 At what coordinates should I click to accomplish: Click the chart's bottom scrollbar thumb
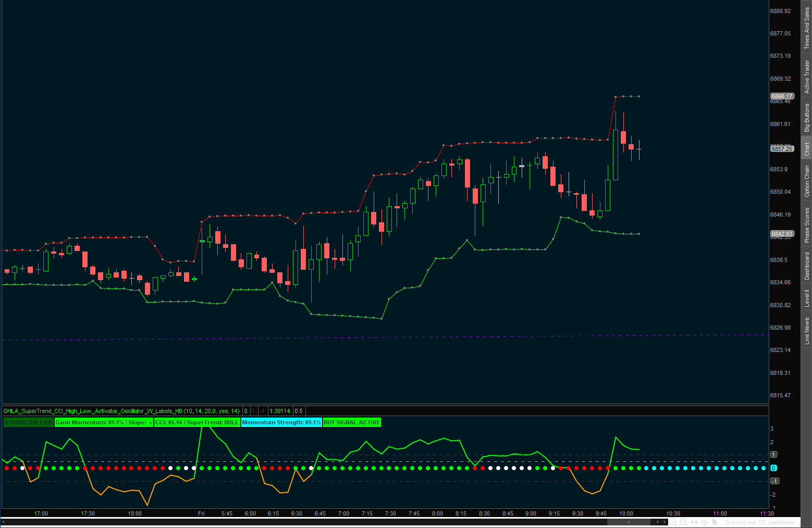pyautogui.click(x=629, y=521)
